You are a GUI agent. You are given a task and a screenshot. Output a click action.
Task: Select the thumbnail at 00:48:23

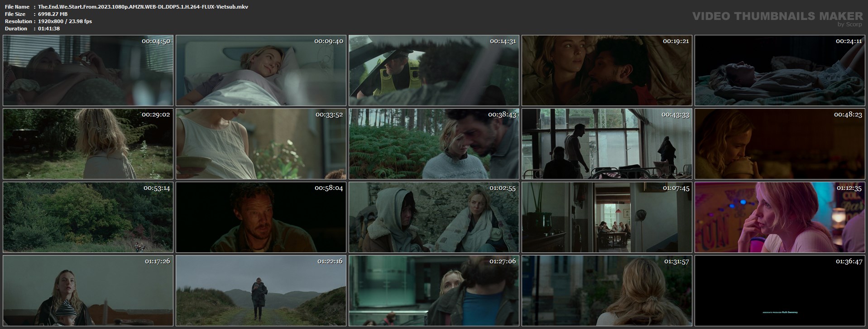780,144
